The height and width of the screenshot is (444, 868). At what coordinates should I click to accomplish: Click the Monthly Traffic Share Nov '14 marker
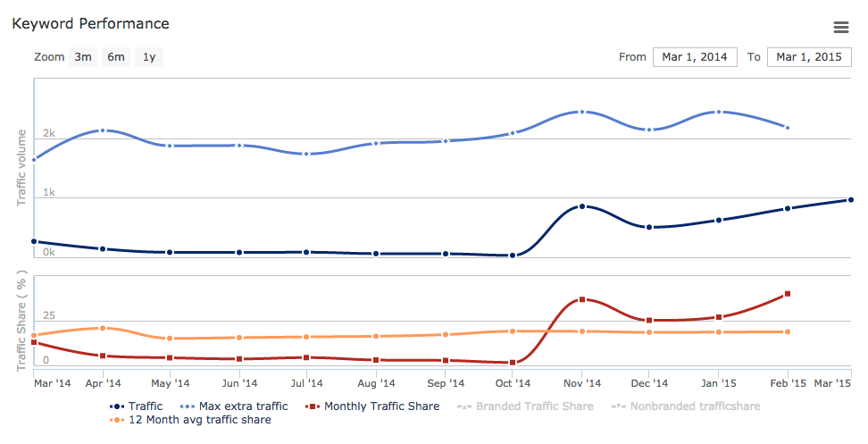click(x=582, y=299)
